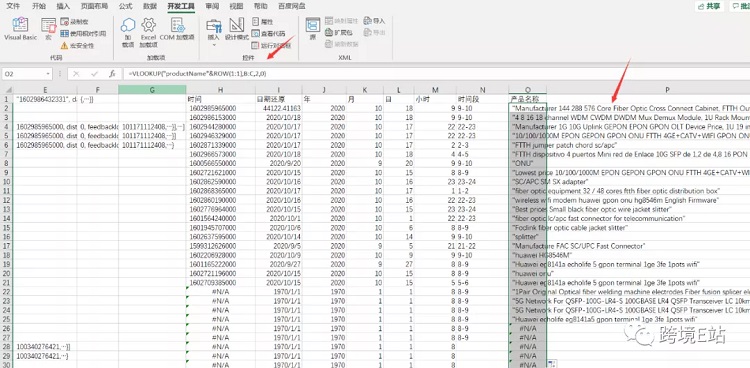This screenshot has width=750, height=368.
Task: Switch to the 数据 tab
Action: 150,6
